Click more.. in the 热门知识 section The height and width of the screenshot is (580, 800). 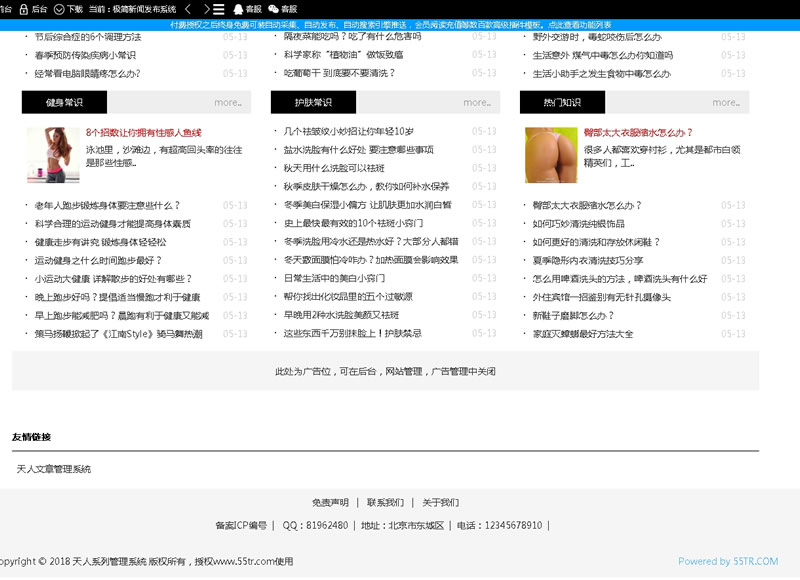coord(725,102)
